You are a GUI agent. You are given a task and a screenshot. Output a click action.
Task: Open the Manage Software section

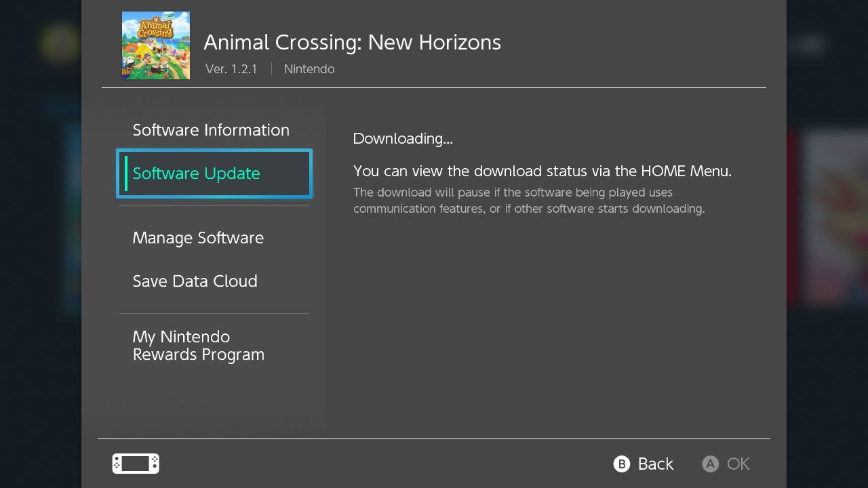tap(198, 238)
